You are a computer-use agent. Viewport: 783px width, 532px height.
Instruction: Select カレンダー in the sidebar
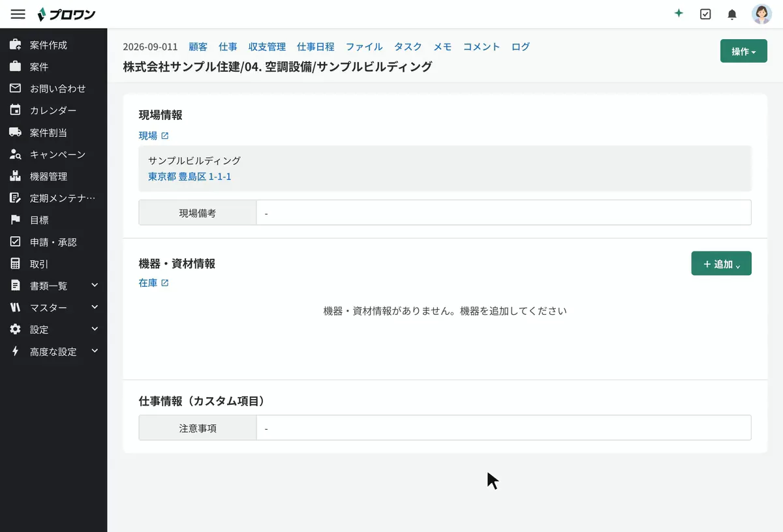pyautogui.click(x=54, y=110)
